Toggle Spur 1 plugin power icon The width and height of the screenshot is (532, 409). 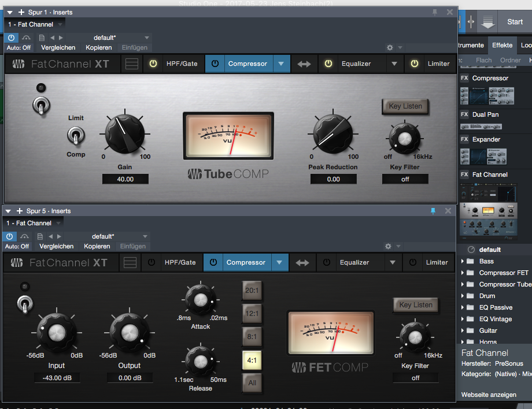pyautogui.click(x=11, y=38)
